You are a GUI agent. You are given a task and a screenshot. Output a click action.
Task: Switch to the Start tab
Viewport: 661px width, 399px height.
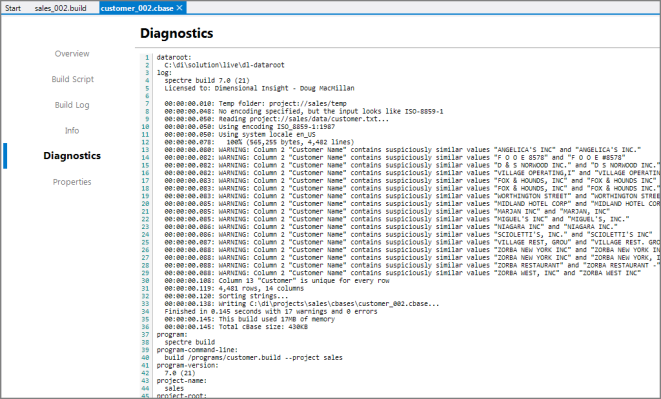pyautogui.click(x=13, y=8)
